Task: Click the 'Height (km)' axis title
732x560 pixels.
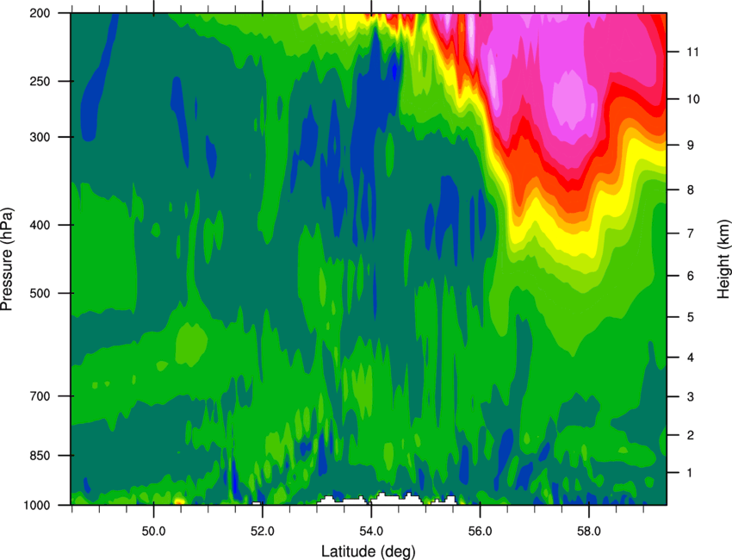Action: [723, 258]
